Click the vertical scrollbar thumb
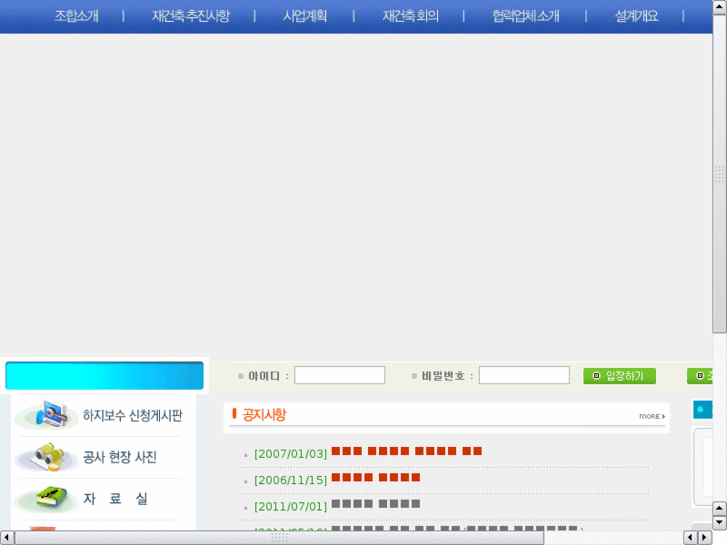 click(x=720, y=173)
